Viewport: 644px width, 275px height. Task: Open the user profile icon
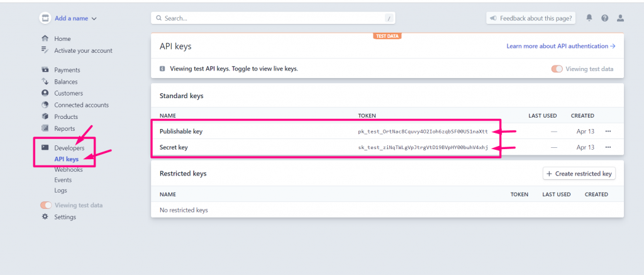(620, 18)
